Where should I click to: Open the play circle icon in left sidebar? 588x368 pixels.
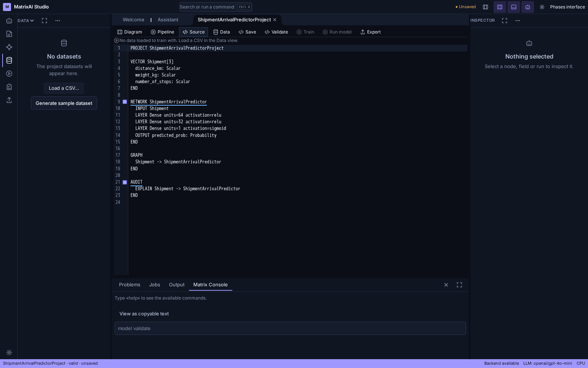(x=9, y=74)
